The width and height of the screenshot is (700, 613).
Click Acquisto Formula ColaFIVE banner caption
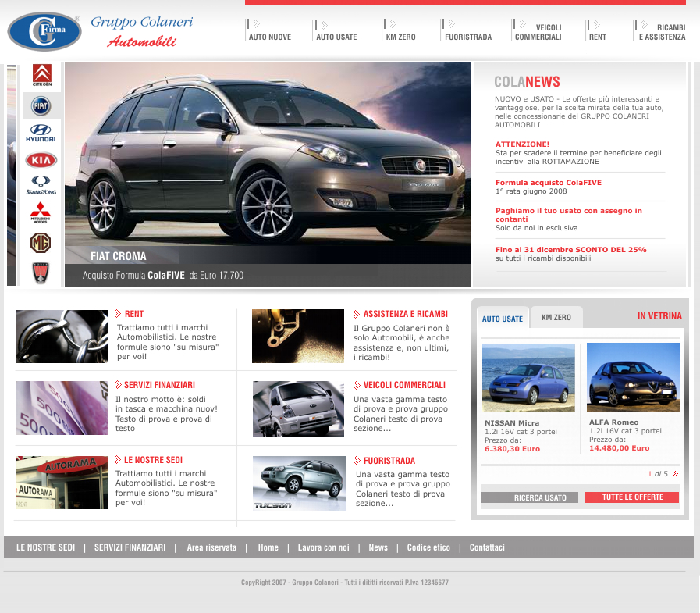[x=163, y=275]
